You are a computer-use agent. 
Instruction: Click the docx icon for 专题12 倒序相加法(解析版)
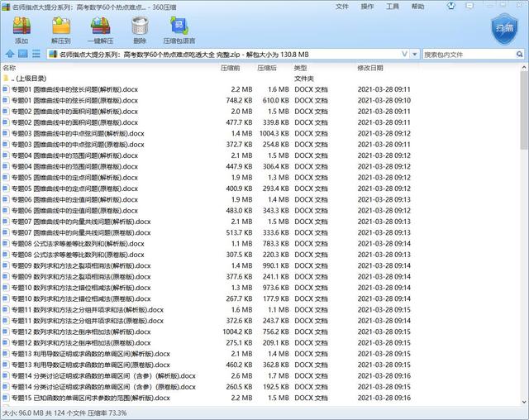[x=6, y=332]
